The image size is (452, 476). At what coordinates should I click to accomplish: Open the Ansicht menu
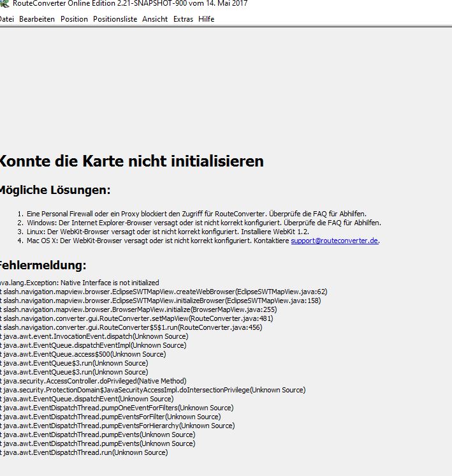tap(155, 19)
